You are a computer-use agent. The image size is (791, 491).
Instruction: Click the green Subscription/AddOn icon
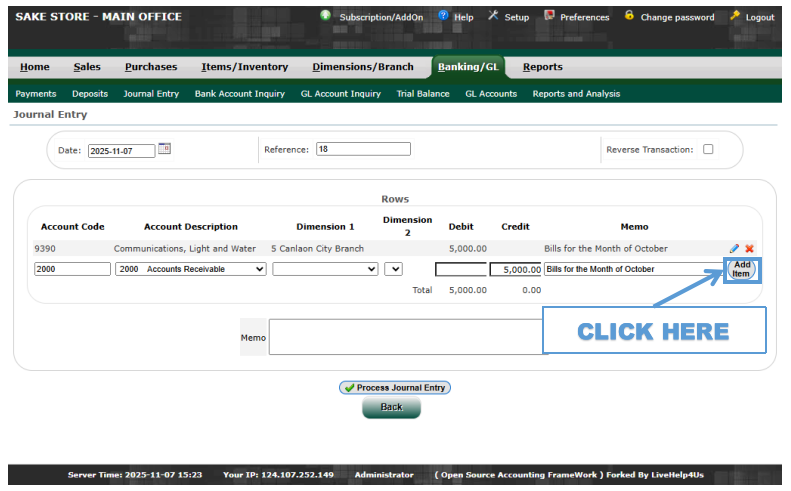tap(326, 16)
